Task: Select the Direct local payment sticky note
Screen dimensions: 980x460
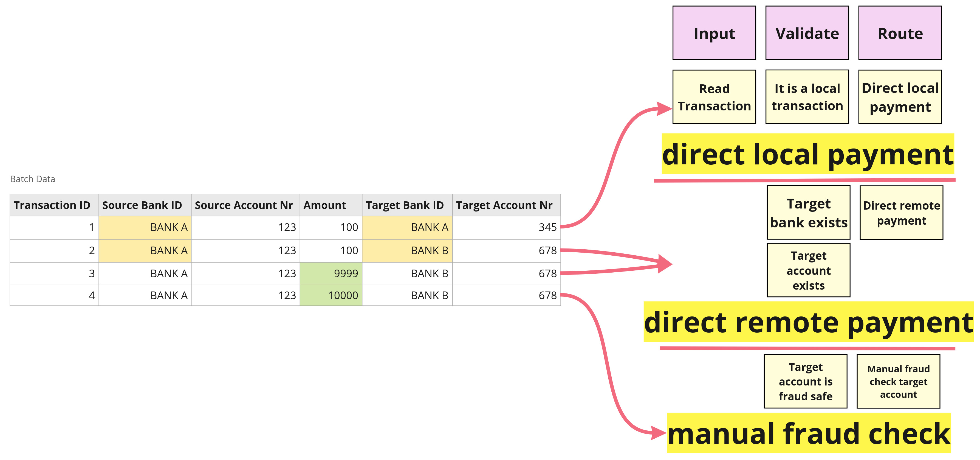Action: click(x=900, y=97)
